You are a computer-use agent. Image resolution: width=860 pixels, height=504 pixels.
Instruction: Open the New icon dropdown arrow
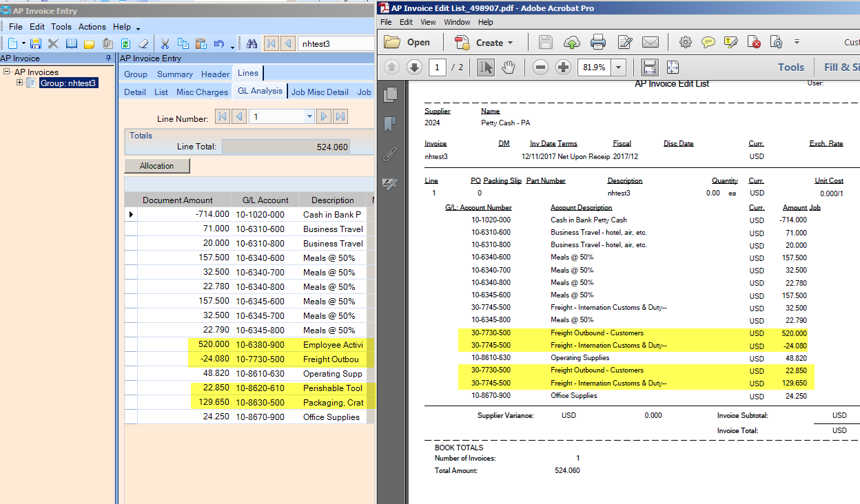coord(23,44)
